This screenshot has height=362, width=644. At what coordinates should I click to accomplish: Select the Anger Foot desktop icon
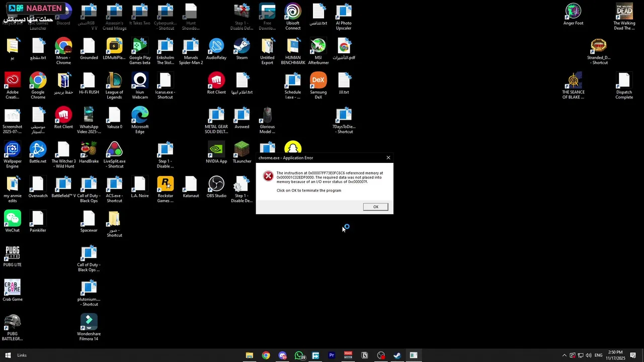pos(573,14)
